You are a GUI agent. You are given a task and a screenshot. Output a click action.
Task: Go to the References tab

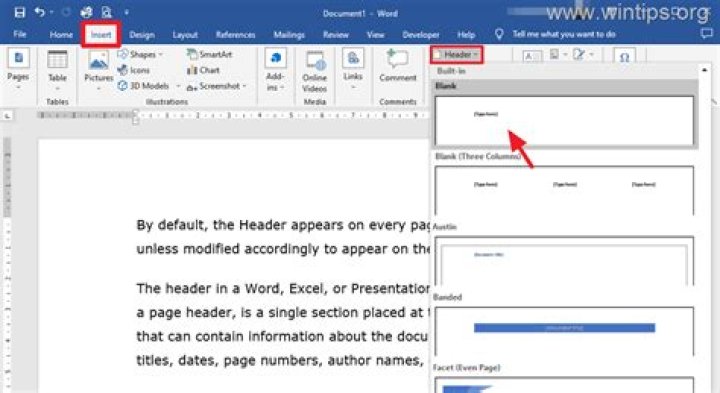click(x=235, y=34)
